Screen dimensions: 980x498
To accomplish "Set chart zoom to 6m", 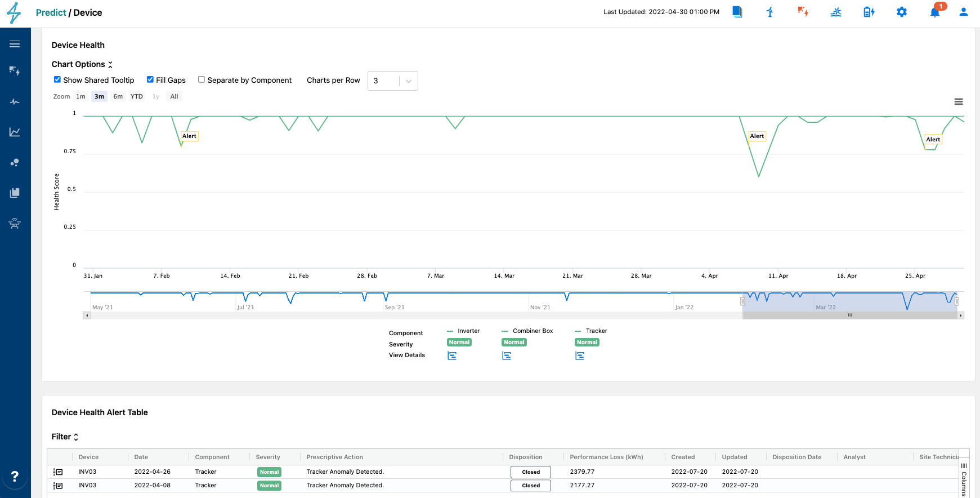I will coord(118,96).
